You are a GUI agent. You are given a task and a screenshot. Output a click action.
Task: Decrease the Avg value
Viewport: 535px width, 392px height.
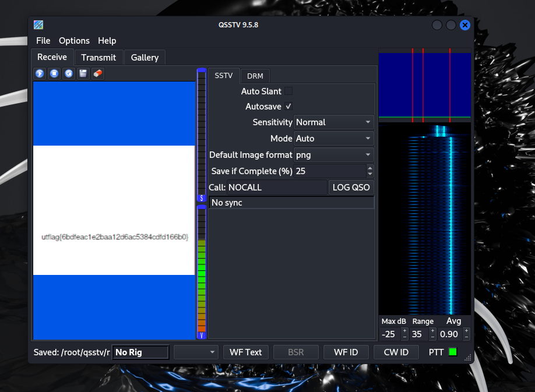coord(466,337)
